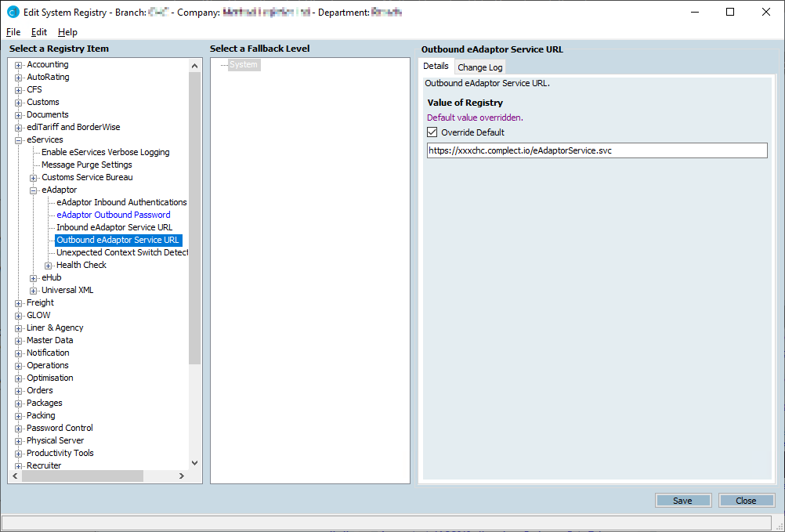Open the File menu
Screen dimensions: 785x532
[x=13, y=32]
